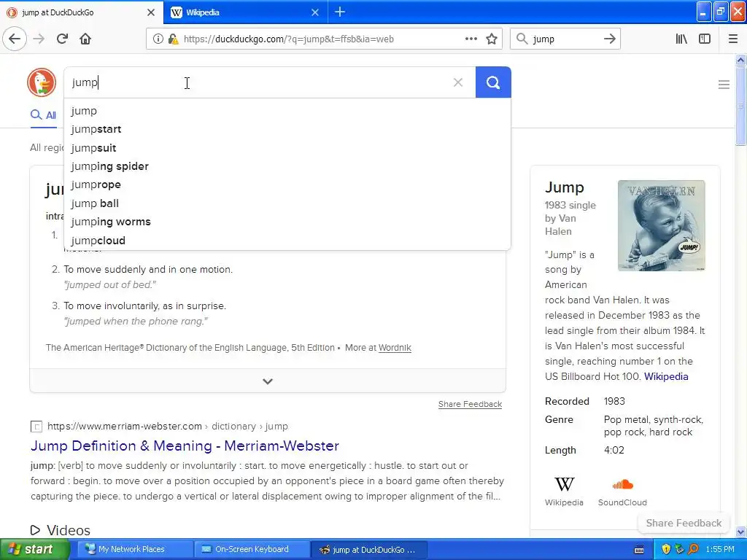The width and height of the screenshot is (747, 560).
Task: Choose suggestion jump ball
Action: pyautogui.click(x=287, y=203)
